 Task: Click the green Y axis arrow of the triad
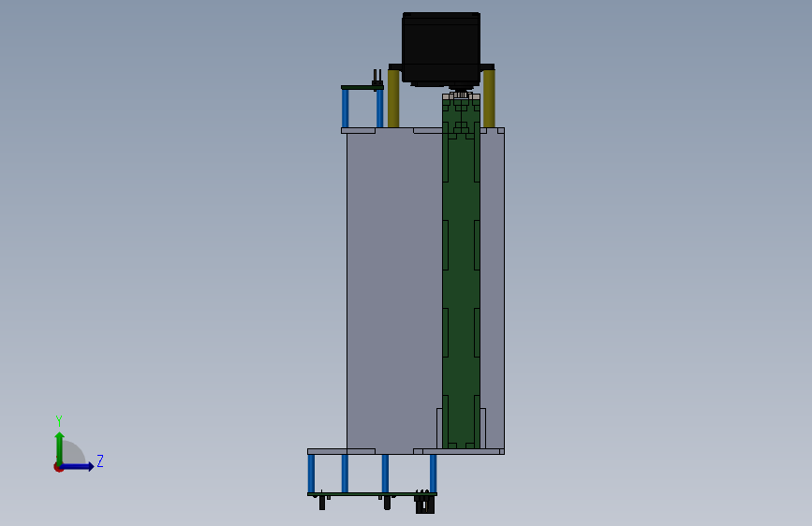click(60, 447)
